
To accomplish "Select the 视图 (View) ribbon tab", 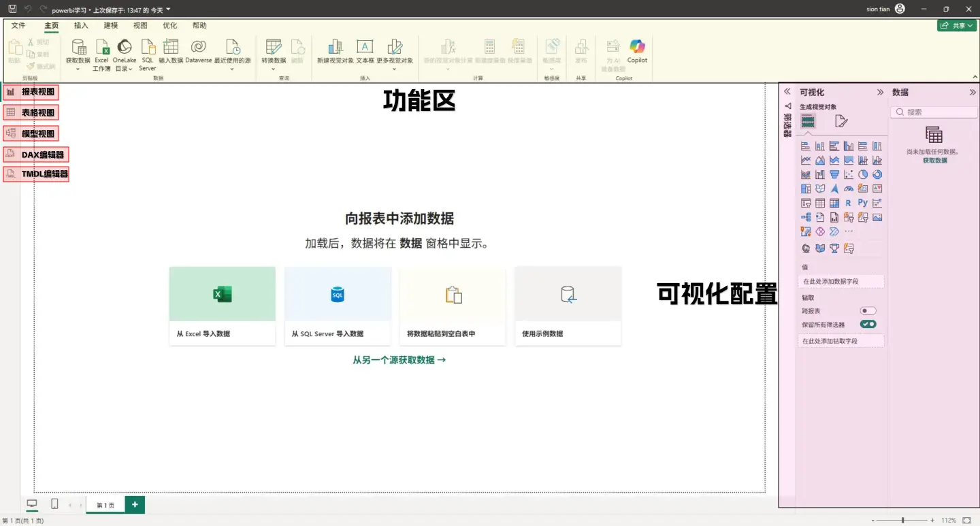I will [140, 25].
